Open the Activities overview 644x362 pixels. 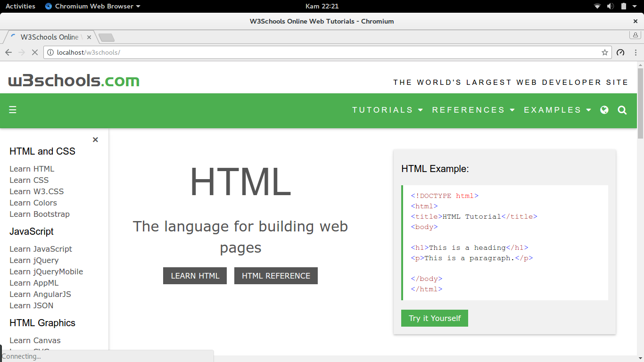pyautogui.click(x=20, y=6)
